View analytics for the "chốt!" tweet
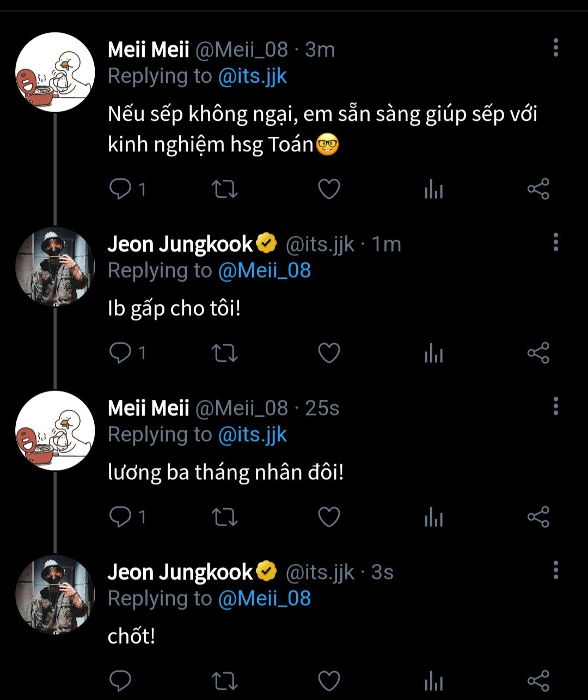Image resolution: width=588 pixels, height=700 pixels. (433, 681)
